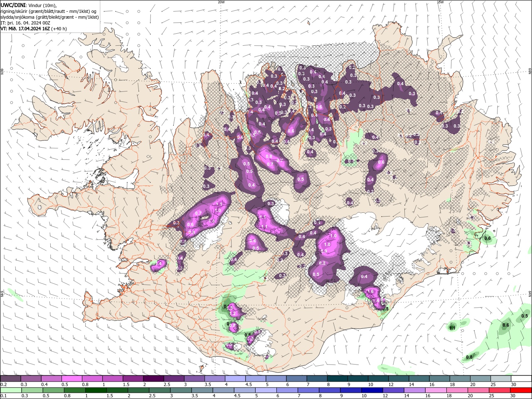Click the offshore rain value '1.1' southeast of Iceland

452,328
